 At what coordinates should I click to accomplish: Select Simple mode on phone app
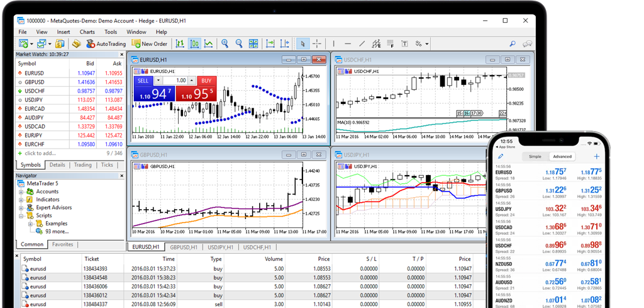click(535, 156)
